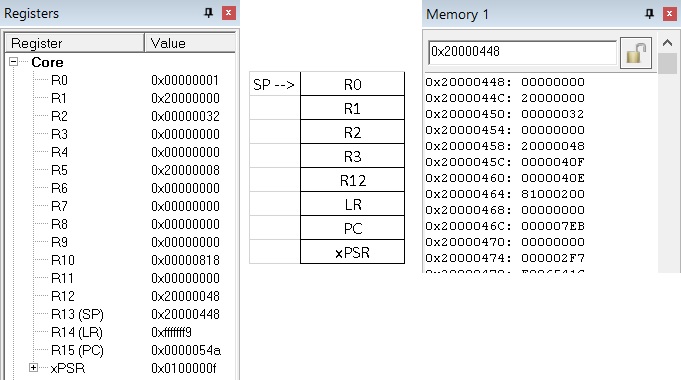This screenshot has width=681, height=380.
Task: Click the SP --> label in stack diagram
Action: 274,84
